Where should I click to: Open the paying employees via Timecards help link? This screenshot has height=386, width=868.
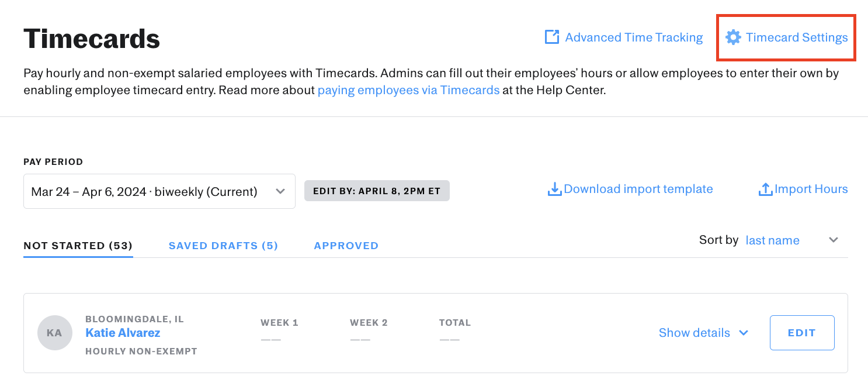tap(408, 91)
